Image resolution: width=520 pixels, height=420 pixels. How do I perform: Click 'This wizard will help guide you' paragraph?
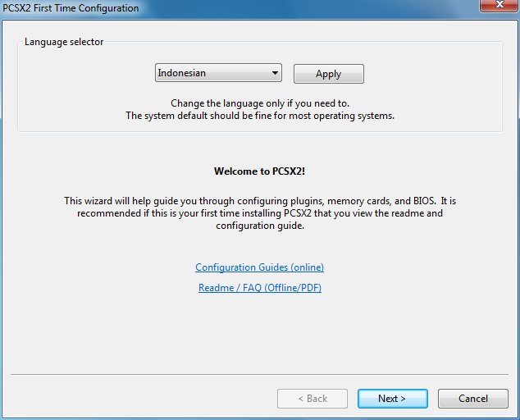pyautogui.click(x=260, y=213)
